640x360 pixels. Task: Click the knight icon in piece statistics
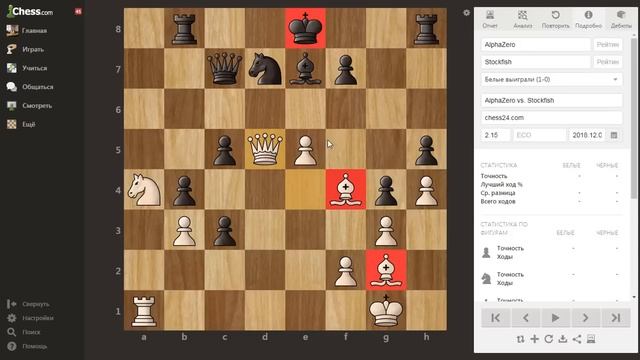click(486, 279)
